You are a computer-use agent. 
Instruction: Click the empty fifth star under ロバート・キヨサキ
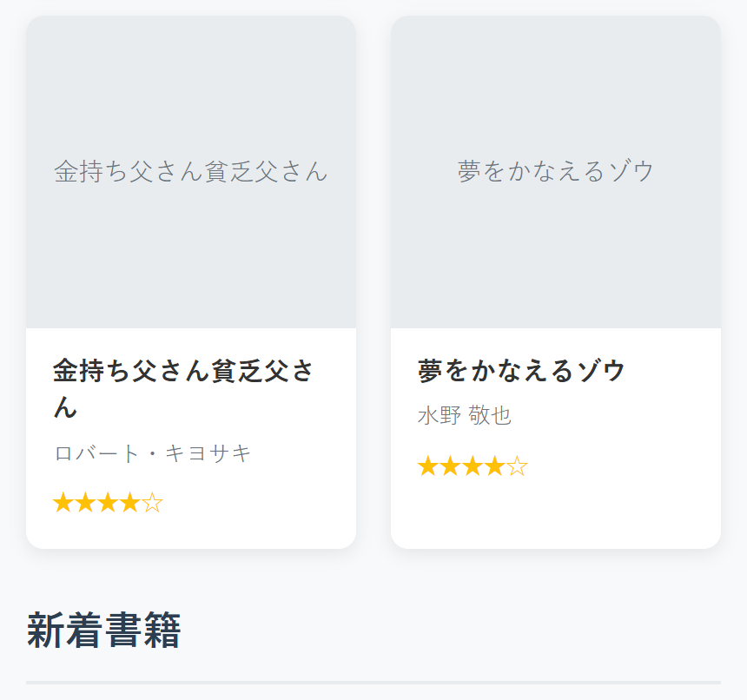(153, 503)
